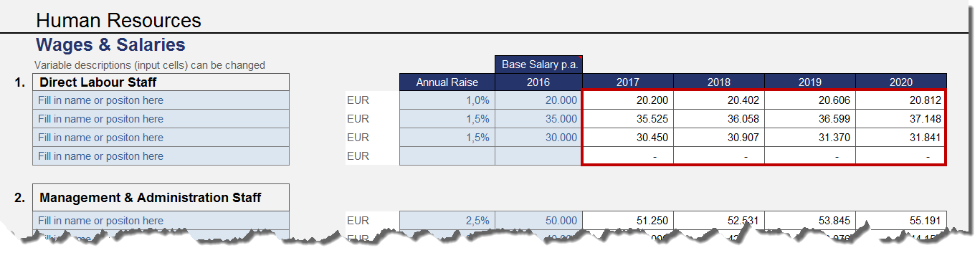Click the EUR label in the 35.000 row
Screen dimensions: 980x263
tap(358, 119)
